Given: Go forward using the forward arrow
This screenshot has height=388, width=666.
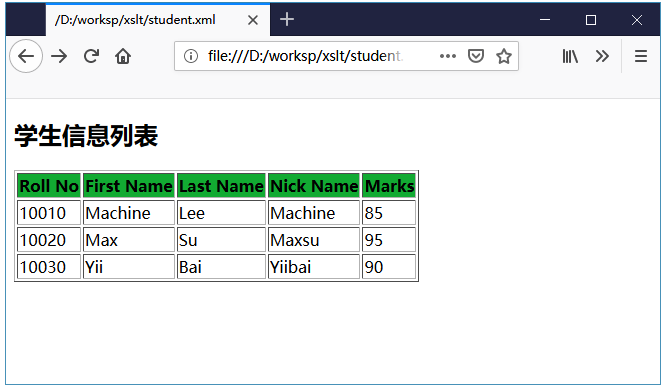Looking at the screenshot, I should click(x=59, y=56).
